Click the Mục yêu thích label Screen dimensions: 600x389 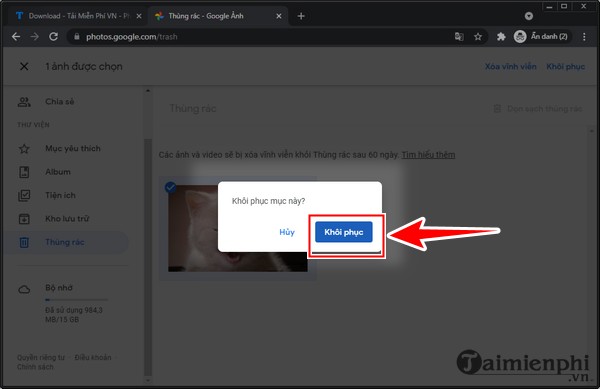[x=73, y=148]
